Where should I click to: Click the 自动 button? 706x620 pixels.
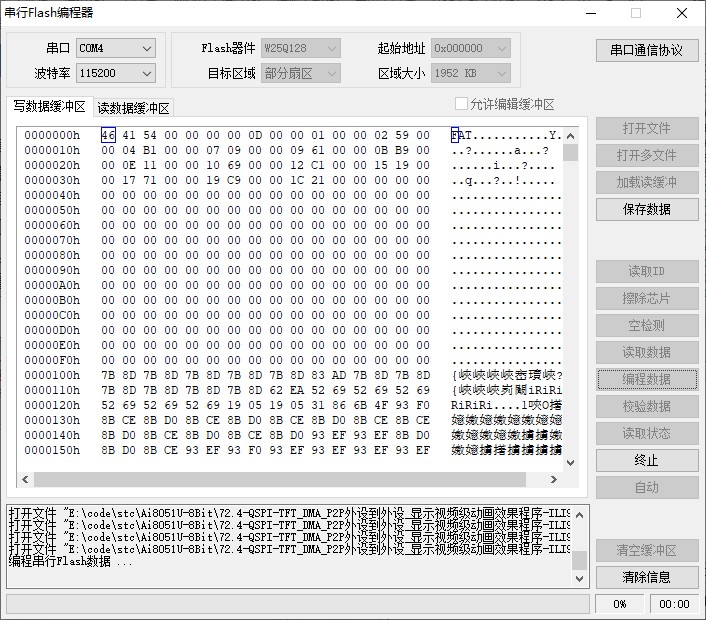coord(647,487)
